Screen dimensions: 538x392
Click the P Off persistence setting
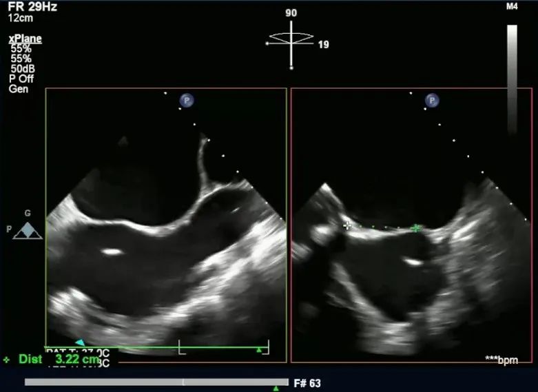21,79
